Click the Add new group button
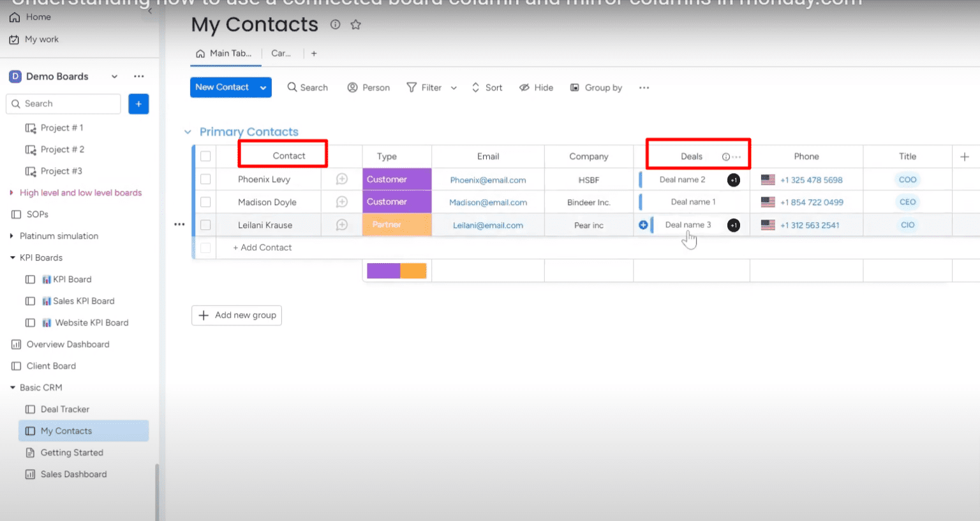980x521 pixels. click(x=237, y=315)
